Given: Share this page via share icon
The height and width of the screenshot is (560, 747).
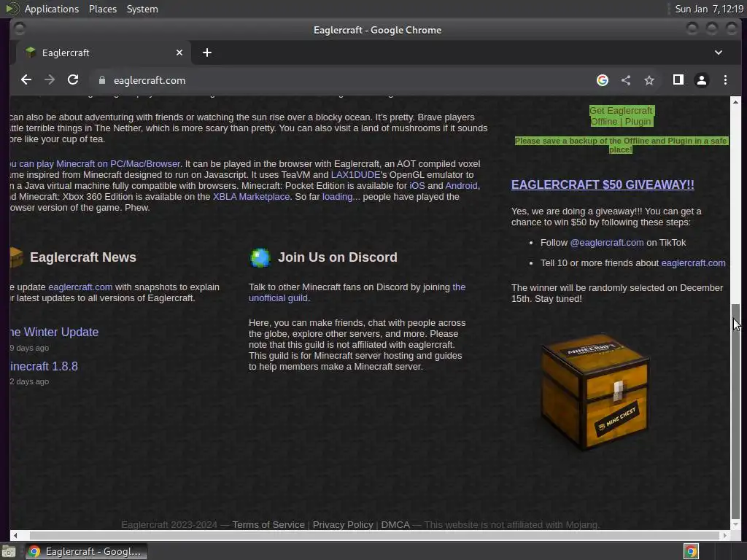Looking at the screenshot, I should pyautogui.click(x=626, y=80).
